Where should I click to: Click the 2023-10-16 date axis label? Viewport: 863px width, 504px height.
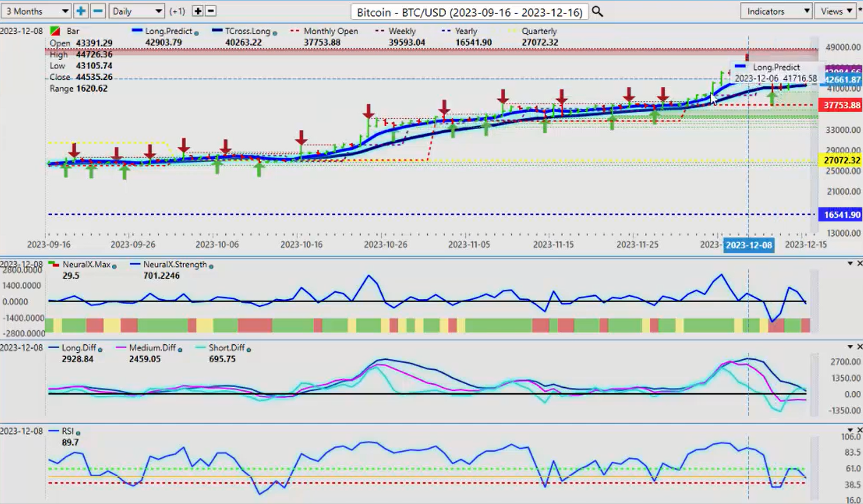point(301,245)
